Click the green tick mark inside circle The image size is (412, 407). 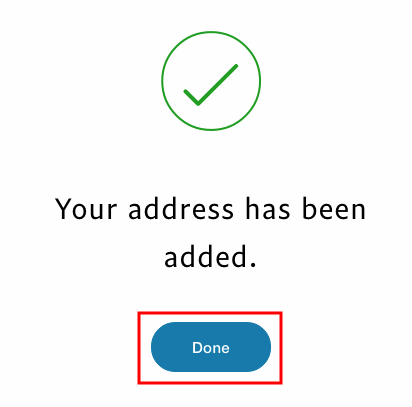[211, 85]
